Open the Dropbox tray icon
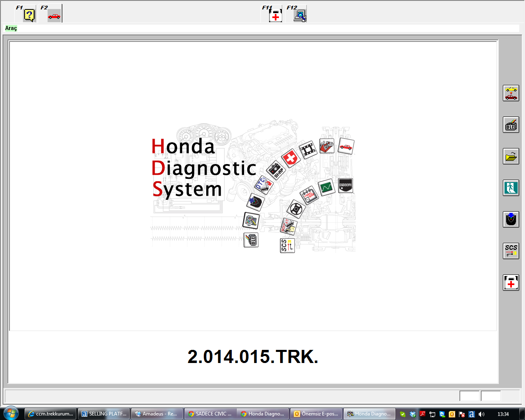This screenshot has height=420, width=525. pos(413,414)
